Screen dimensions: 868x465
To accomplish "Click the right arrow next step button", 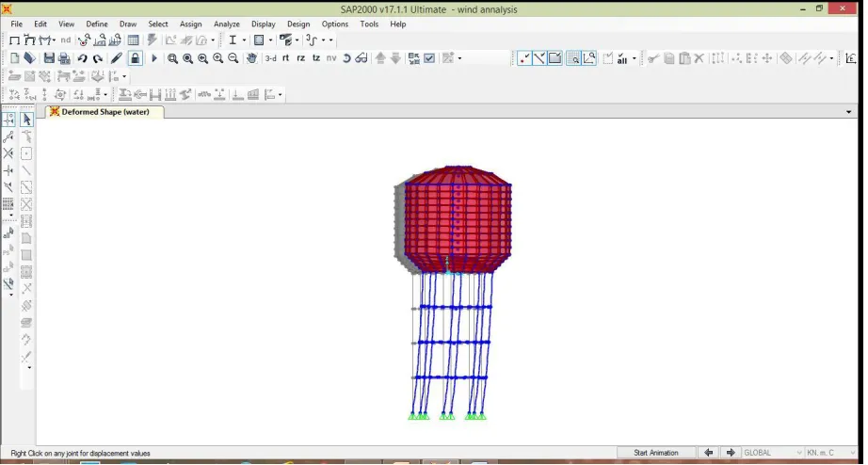I will [731, 453].
